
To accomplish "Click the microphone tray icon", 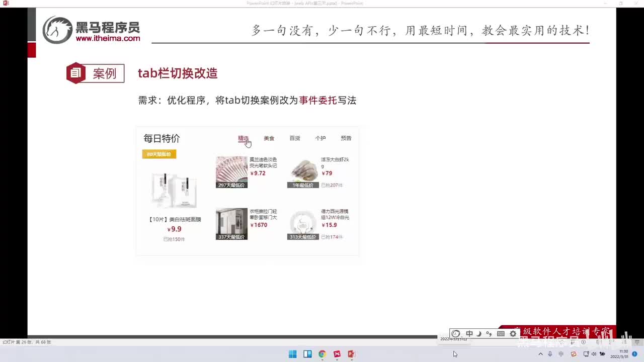I will point(550,354).
